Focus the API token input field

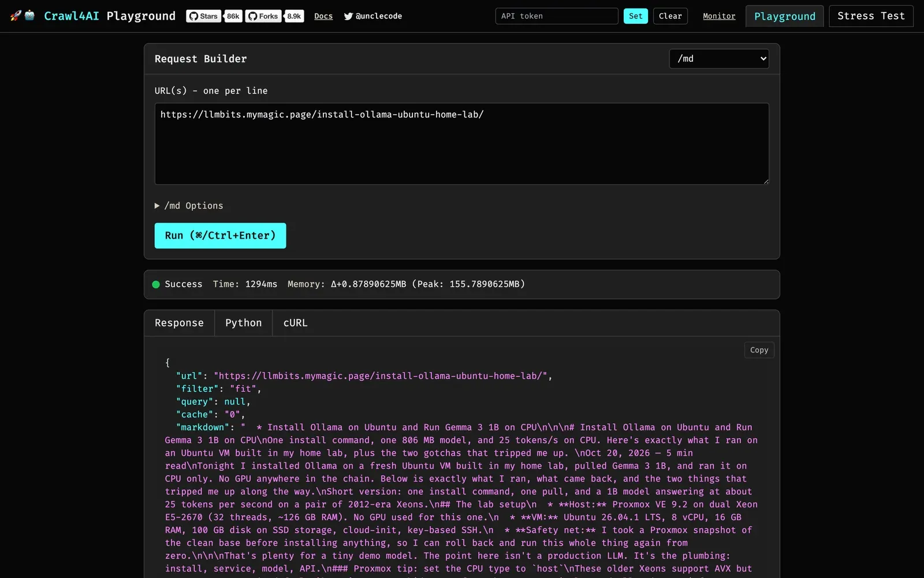pos(557,16)
